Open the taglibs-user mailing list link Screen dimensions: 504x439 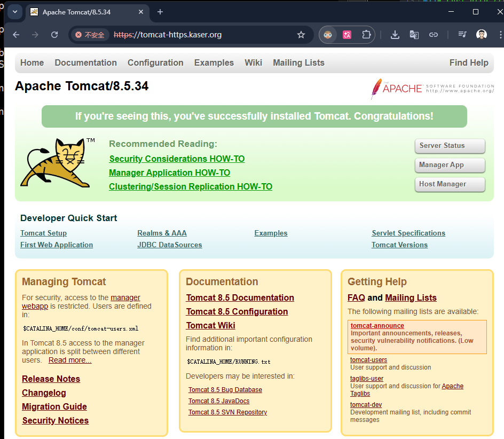coord(367,379)
